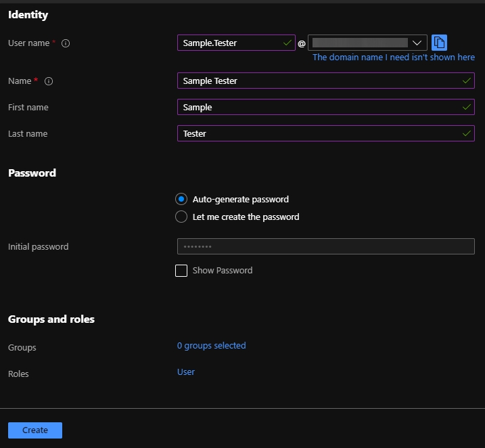Open the domain name isn't shown here link
This screenshot has height=448, width=485.
393,58
